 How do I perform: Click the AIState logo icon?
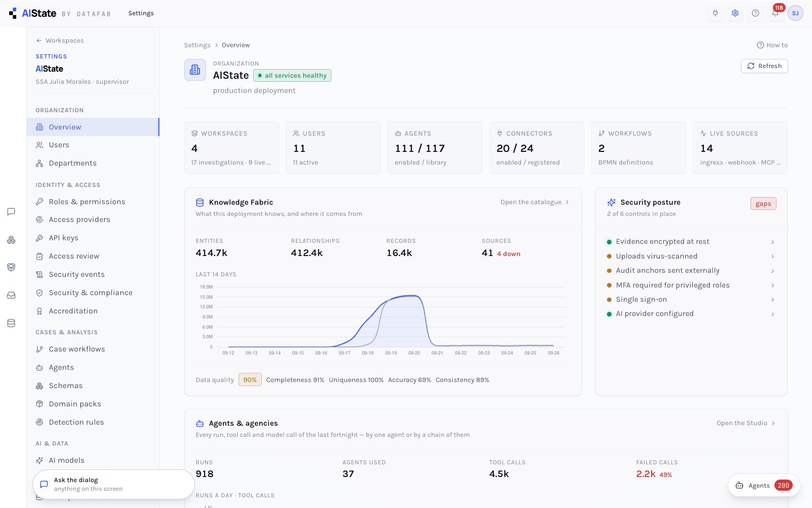click(13, 13)
